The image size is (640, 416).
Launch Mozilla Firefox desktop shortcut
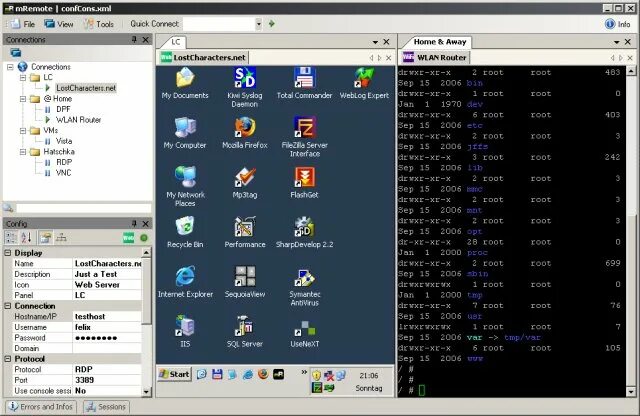tap(244, 133)
